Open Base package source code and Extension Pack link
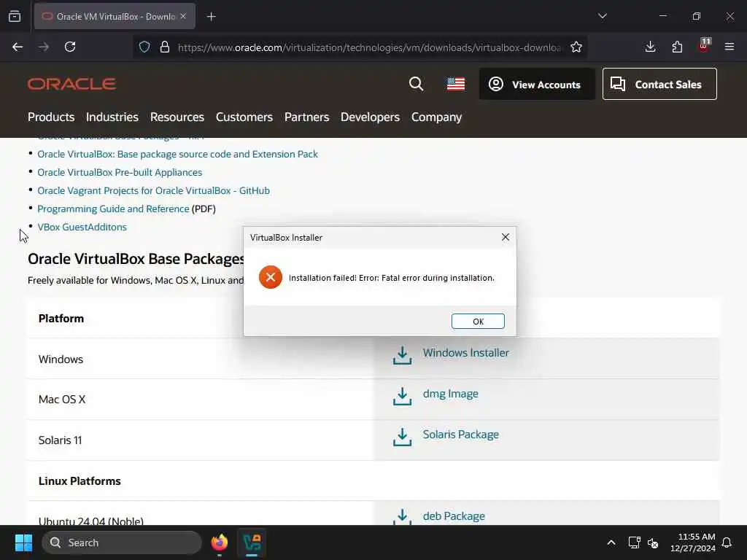This screenshot has width=747, height=560. pyautogui.click(x=177, y=155)
